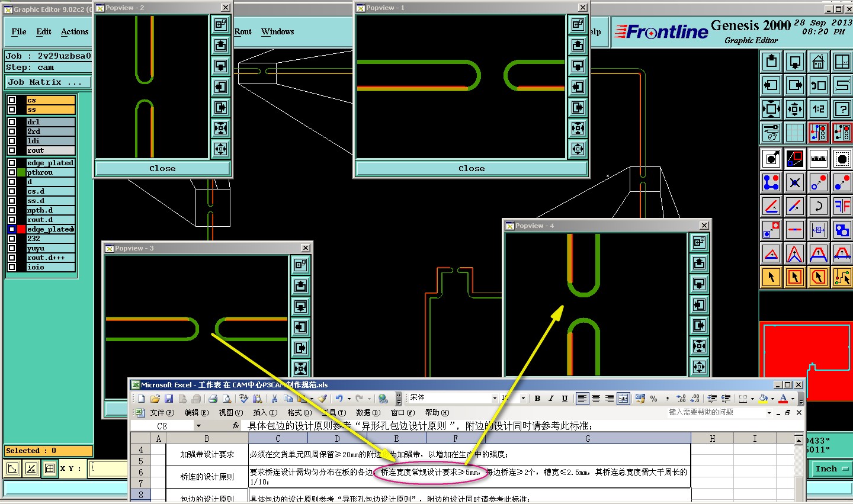This screenshot has width=853, height=504.
Task: Click the Excel Save icon
Action: 169,399
